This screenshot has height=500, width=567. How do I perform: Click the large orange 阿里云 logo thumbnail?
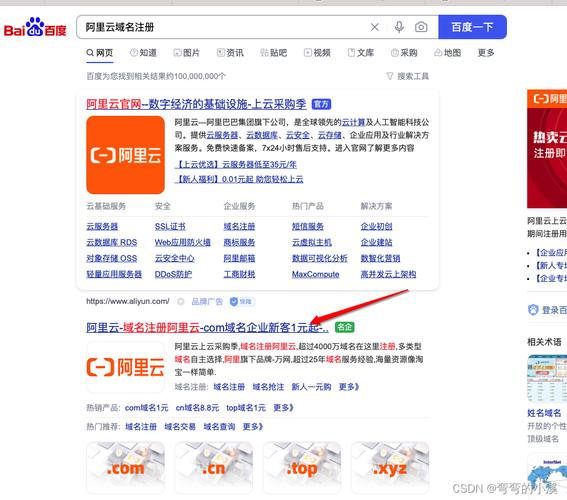click(x=125, y=155)
